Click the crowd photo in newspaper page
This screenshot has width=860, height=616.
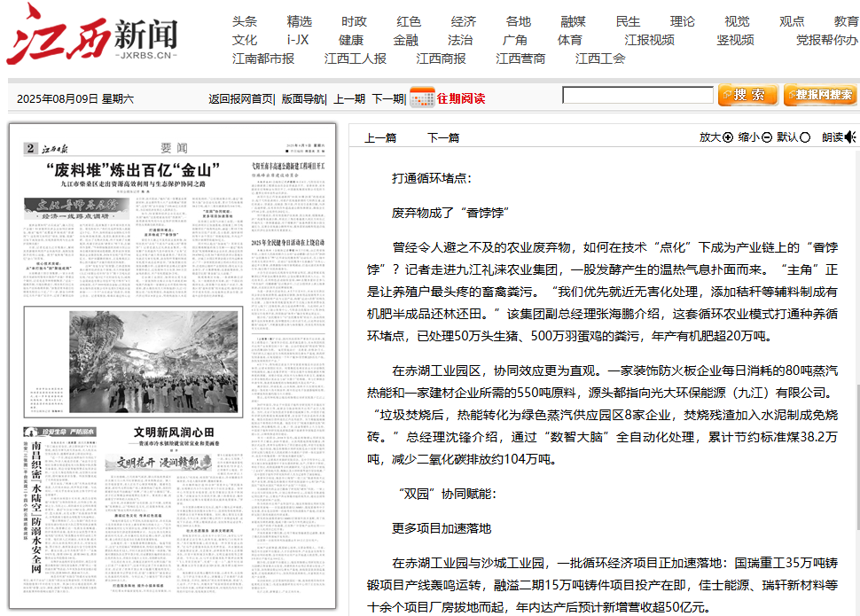coord(153,362)
